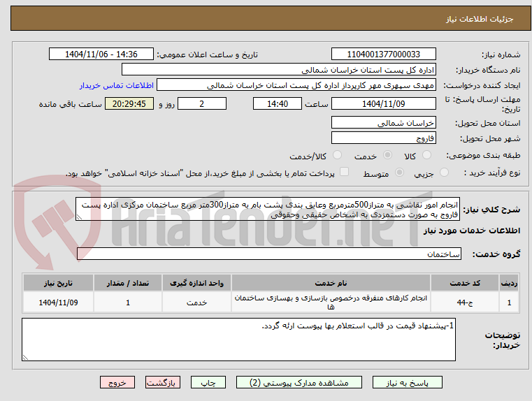The width and height of the screenshot is (532, 401).
Task: Click the خروج exit button
Action: tap(117, 382)
